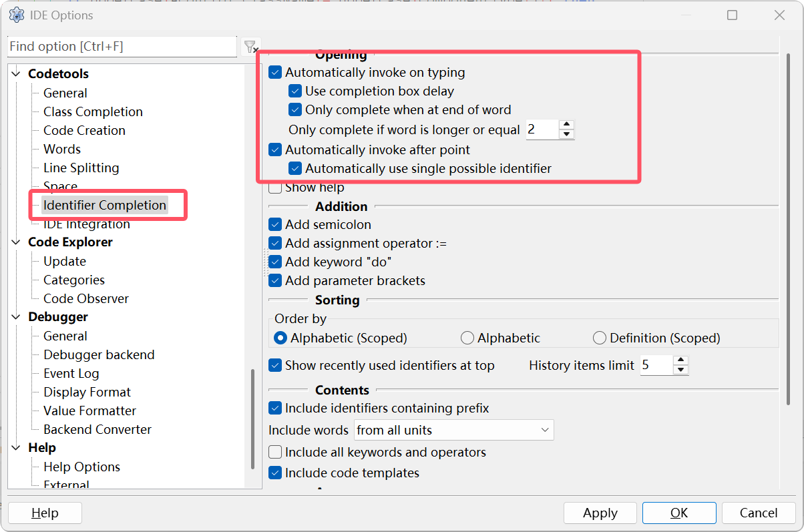Screen dimensions: 804x532
Task: Go to the Debugger backend page
Action: [x=99, y=355]
